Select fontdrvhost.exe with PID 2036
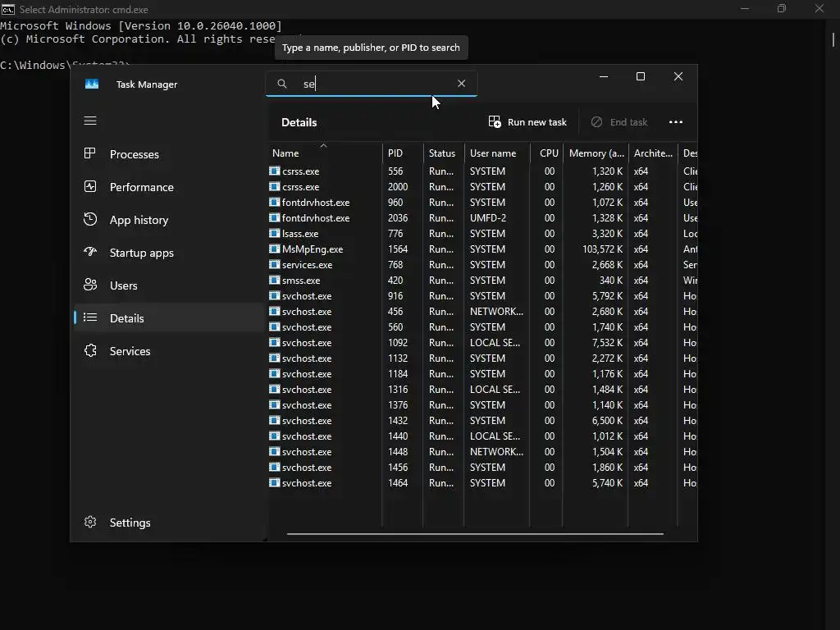 tap(482, 218)
